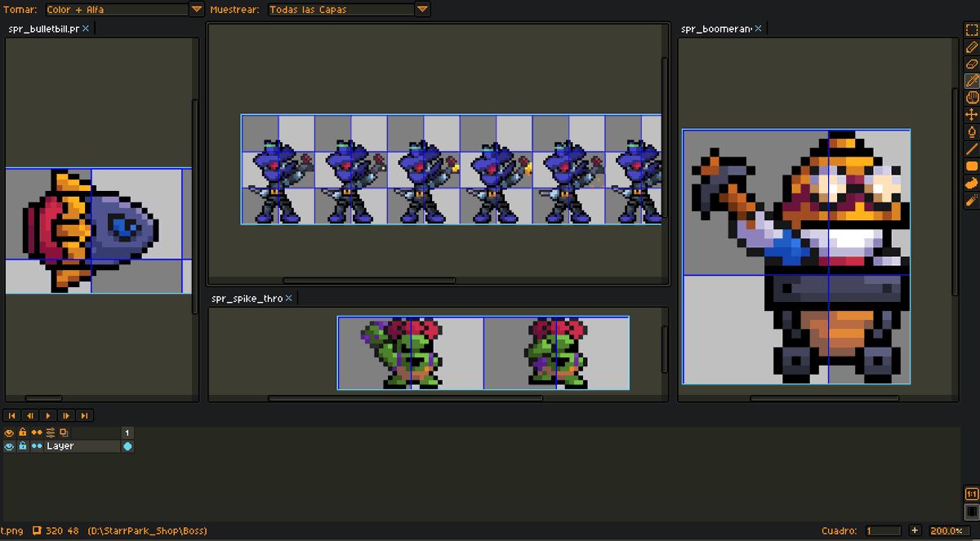Open timeline settings sliders icon
The image size is (980, 541).
click(x=50, y=432)
